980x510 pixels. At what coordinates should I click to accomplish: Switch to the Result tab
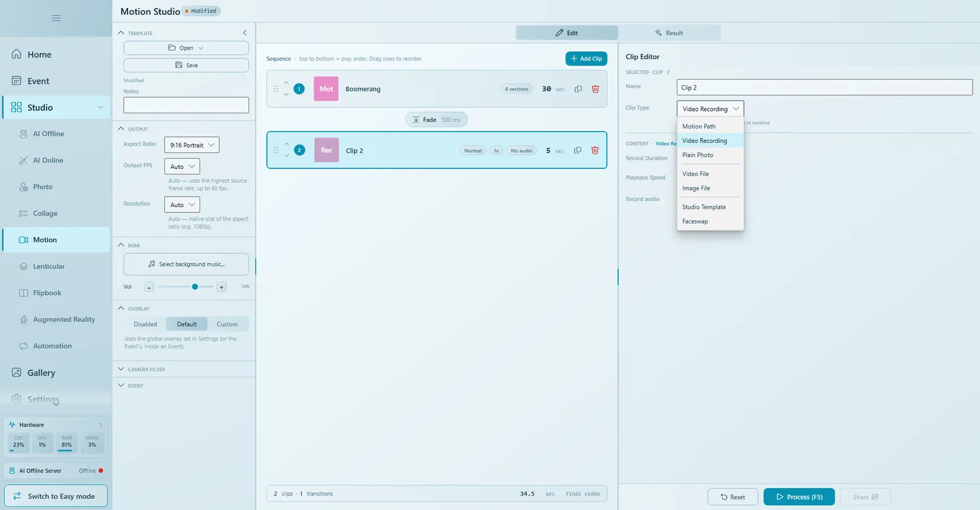669,33
